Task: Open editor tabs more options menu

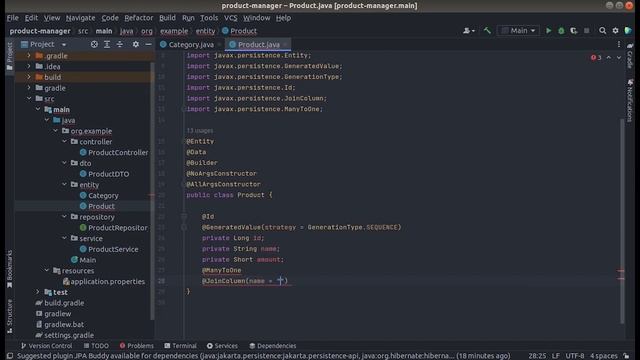Action: [x=619, y=44]
